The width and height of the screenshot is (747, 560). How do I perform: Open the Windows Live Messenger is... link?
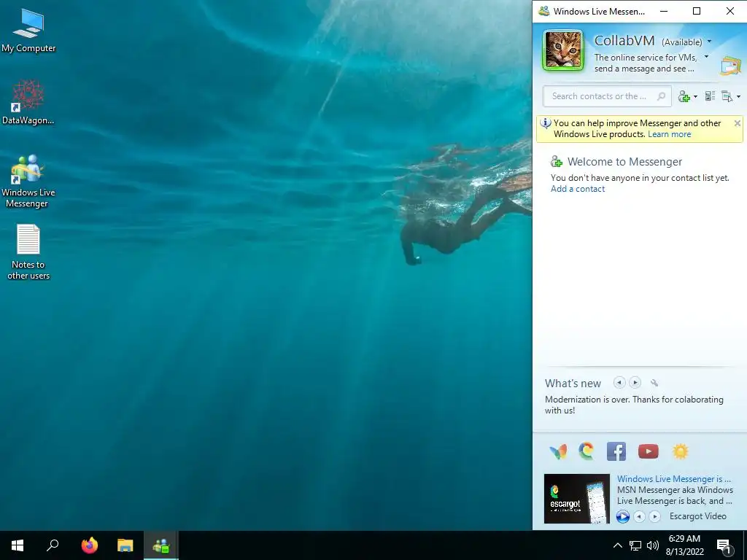click(x=673, y=479)
